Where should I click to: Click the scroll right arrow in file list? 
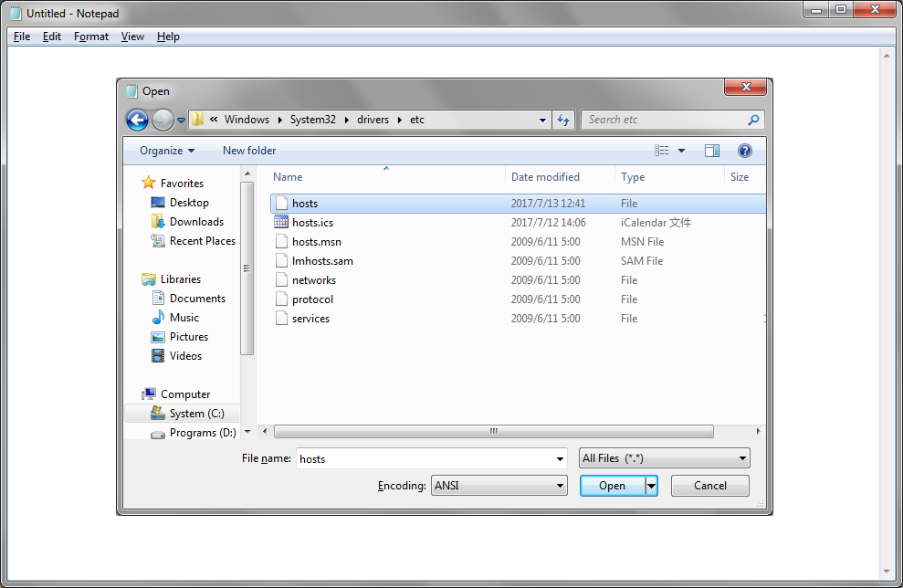click(758, 431)
